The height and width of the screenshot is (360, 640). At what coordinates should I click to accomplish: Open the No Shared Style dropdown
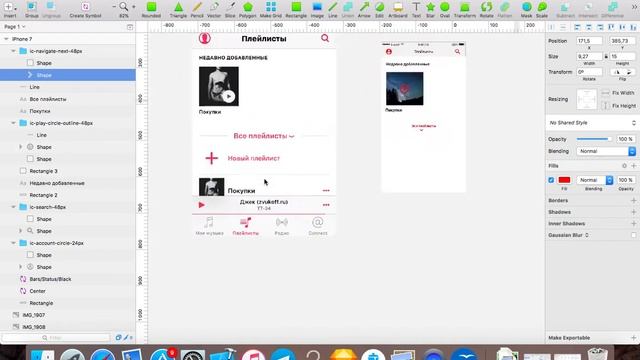(592, 123)
